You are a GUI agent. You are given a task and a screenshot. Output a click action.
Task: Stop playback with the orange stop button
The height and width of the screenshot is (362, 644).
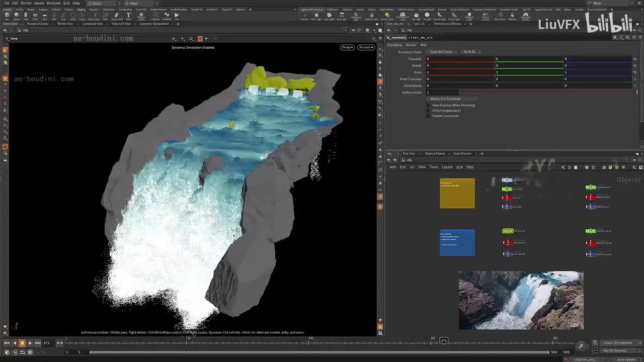pos(22,343)
